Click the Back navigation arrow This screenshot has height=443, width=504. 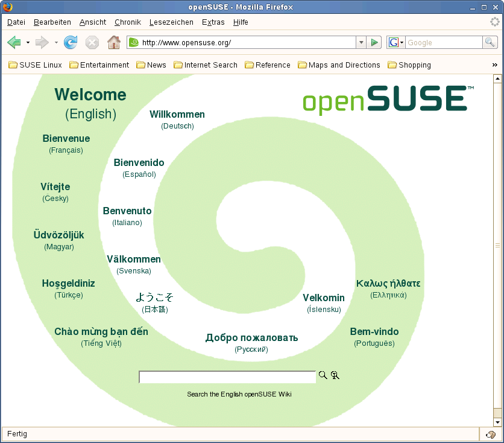[x=14, y=42]
